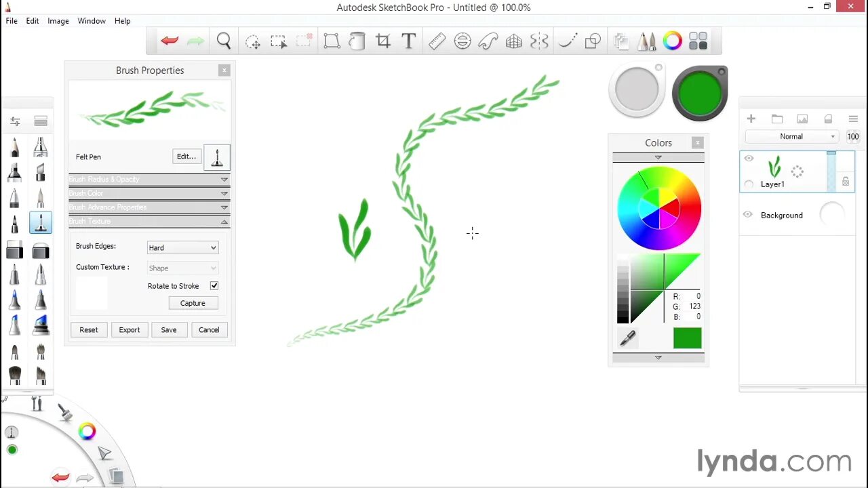Open the Layers panel menu icon

[853, 119]
